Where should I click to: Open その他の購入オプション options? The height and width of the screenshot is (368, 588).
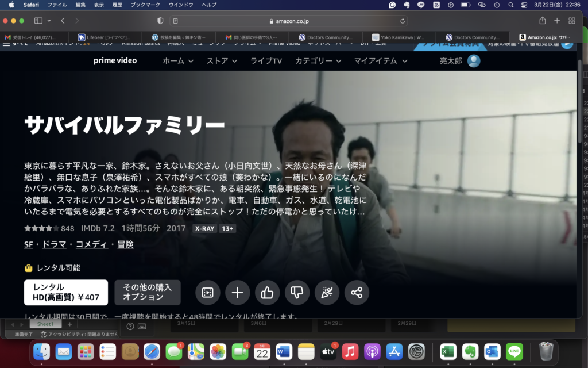pyautogui.click(x=148, y=293)
